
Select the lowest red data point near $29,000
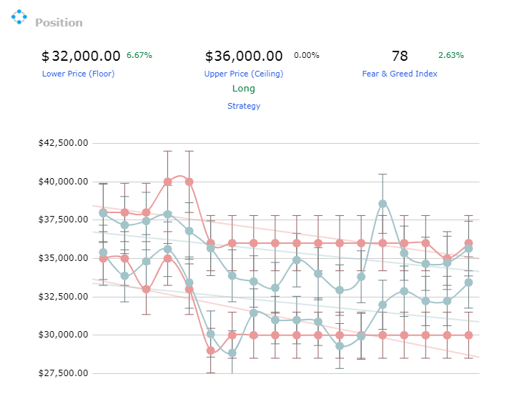pos(211,350)
